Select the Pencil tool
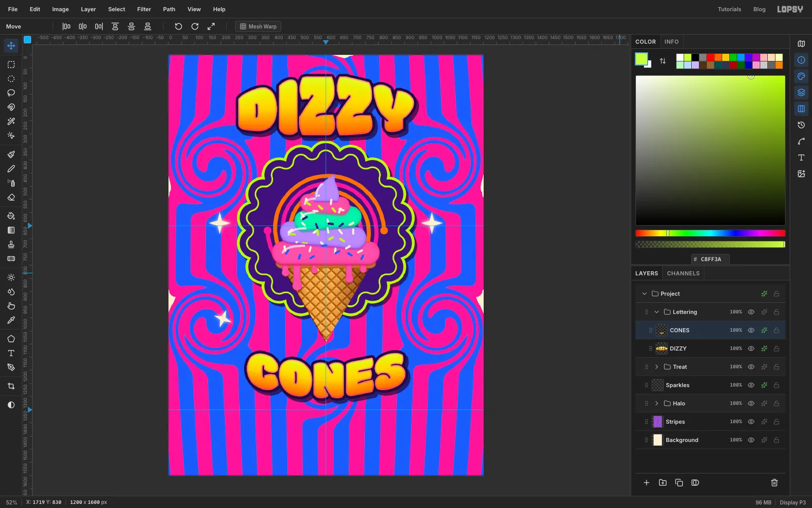Image resolution: width=812 pixels, height=508 pixels. click(11, 169)
